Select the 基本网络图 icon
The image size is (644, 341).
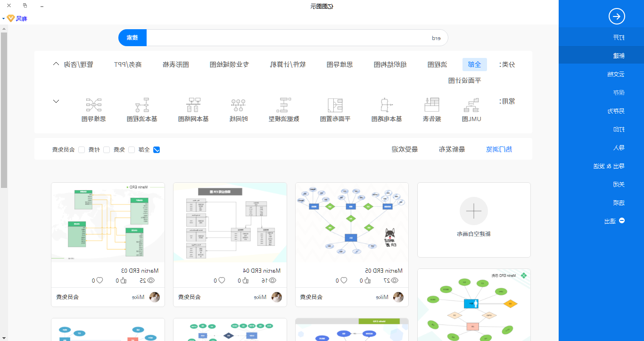(193, 105)
